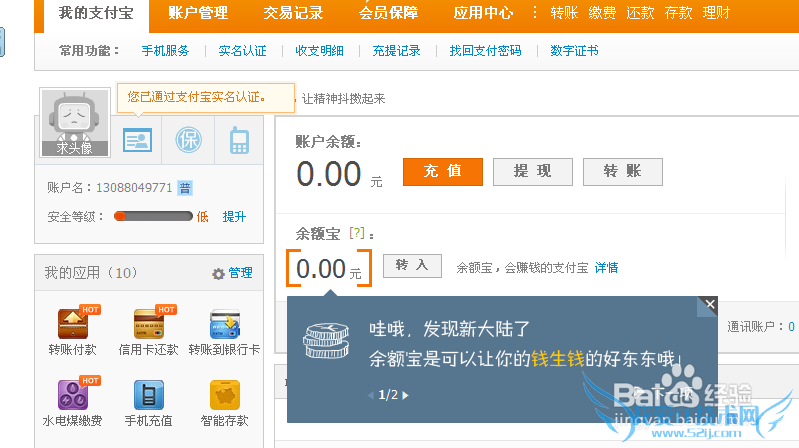Viewport: 799px width, 448px height.
Task: Open the 水电煤缴费 utilities app
Action: pyautogui.click(x=72, y=395)
